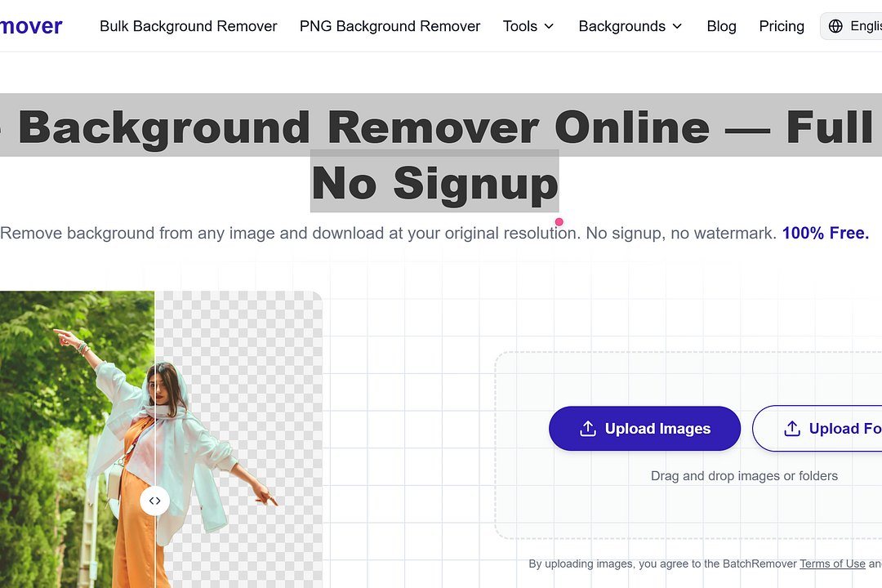Viewport: 882px width, 588px height.
Task: Open the language selector with globe icon
Action: pyautogui.click(x=852, y=26)
